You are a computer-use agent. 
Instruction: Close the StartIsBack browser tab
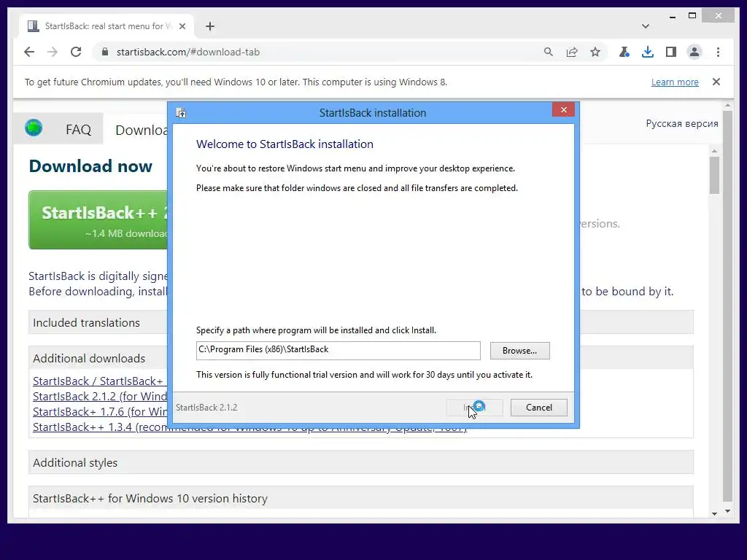[182, 26]
